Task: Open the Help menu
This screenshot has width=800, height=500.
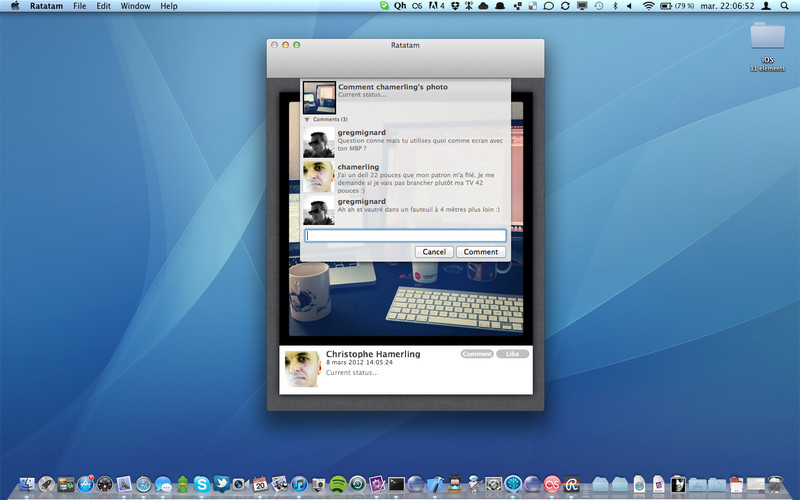Action: tap(169, 6)
